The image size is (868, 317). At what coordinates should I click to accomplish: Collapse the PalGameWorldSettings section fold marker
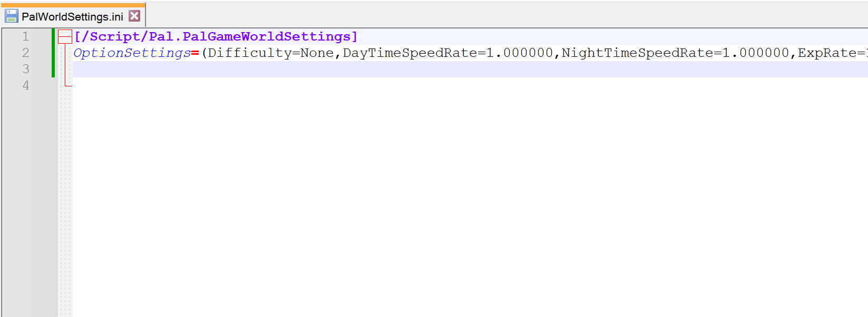pyautogui.click(x=65, y=37)
